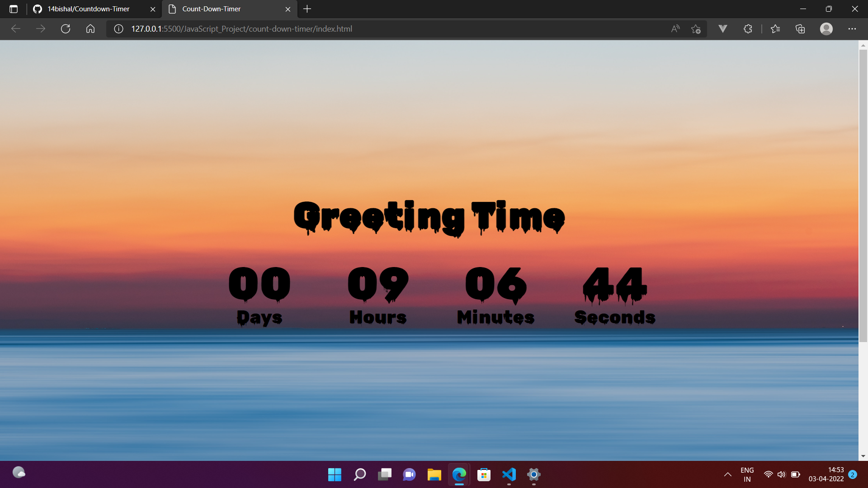Show hidden system tray icons
The height and width of the screenshot is (488, 868).
point(728,474)
